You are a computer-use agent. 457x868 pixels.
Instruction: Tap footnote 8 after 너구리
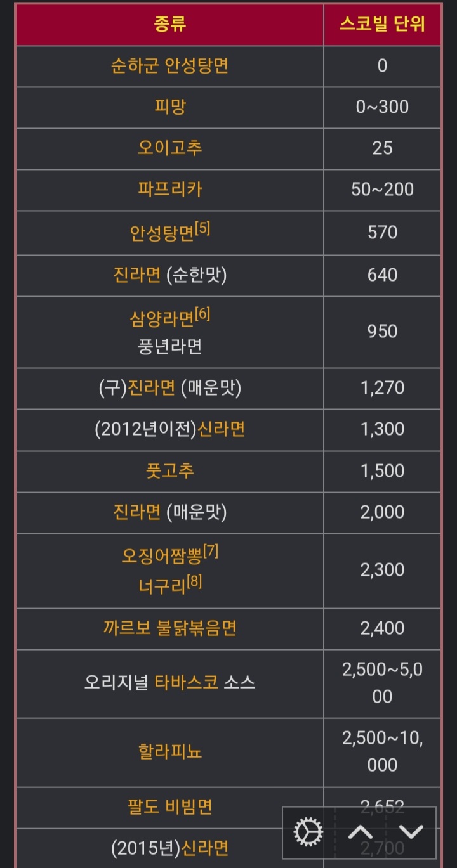pos(195,581)
